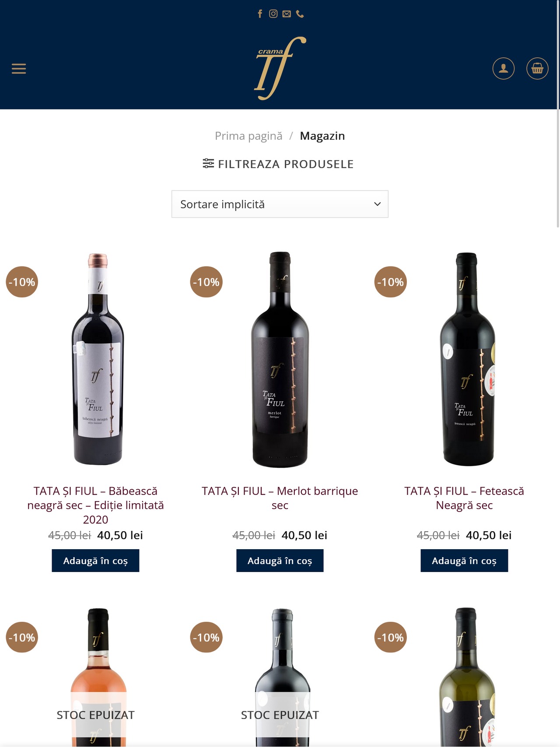Click the Crama TF logo
This screenshot has height=747, width=560.
click(x=280, y=68)
